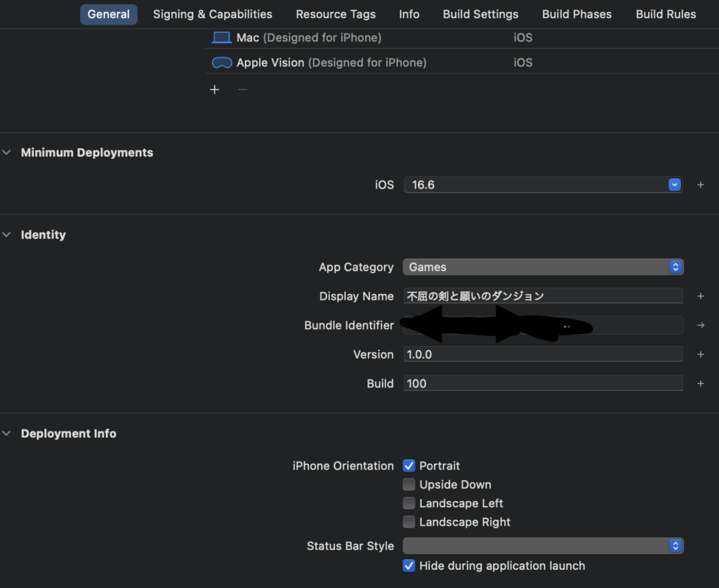Collapse the Identity section
This screenshot has width=719, height=588.
click(7, 235)
